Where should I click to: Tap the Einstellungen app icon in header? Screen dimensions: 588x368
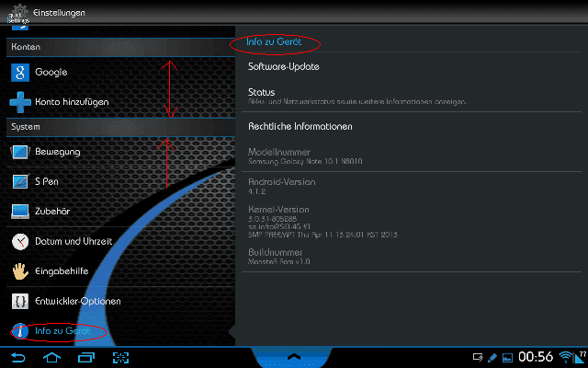[x=18, y=13]
